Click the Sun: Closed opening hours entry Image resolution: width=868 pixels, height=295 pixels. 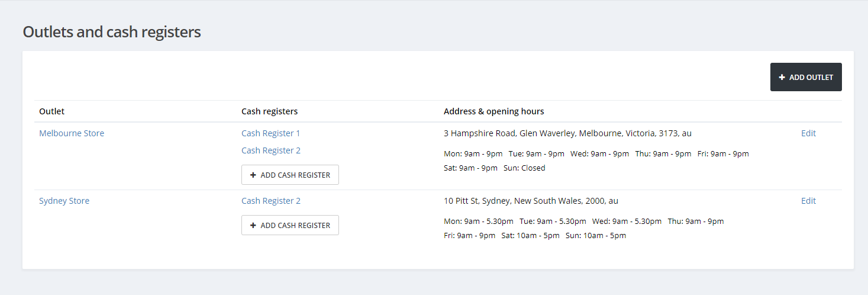pyautogui.click(x=524, y=168)
